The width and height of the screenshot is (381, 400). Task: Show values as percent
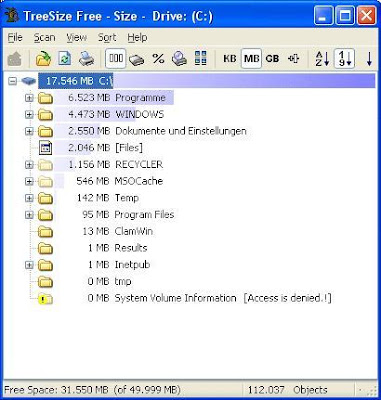158,59
